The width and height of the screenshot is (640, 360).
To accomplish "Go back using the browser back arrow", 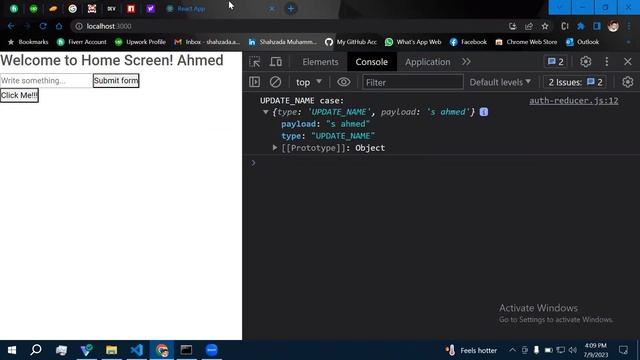I will (x=11, y=26).
